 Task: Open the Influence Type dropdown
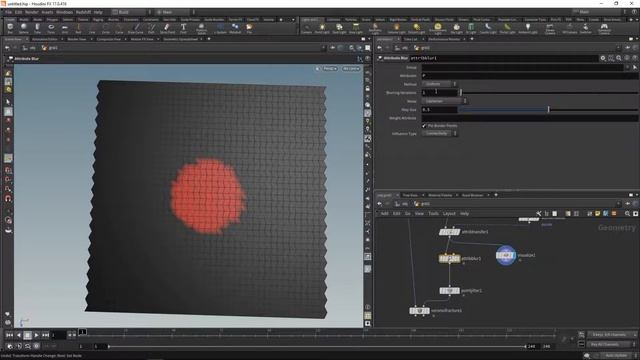440,133
